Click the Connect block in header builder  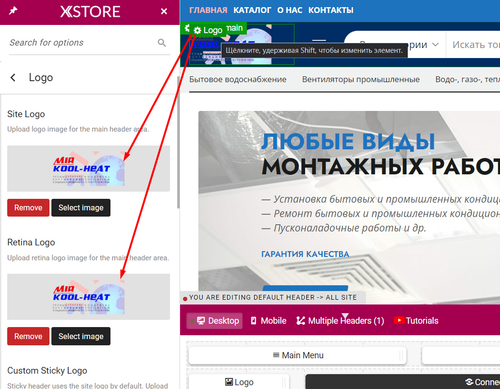click(403, 382)
